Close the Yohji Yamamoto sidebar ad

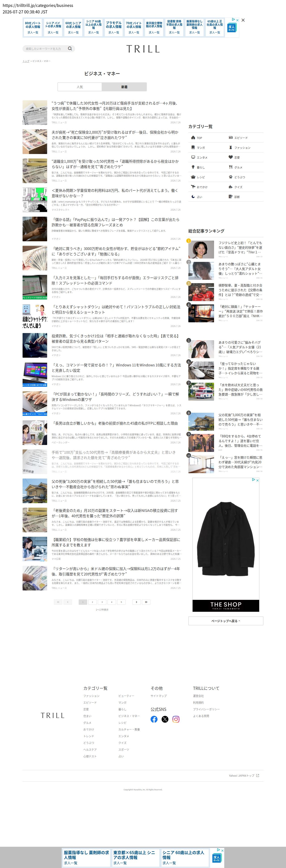257,480
